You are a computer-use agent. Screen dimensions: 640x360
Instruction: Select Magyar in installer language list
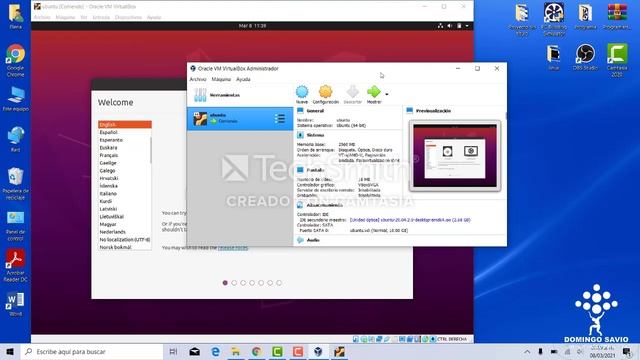pyautogui.click(x=124, y=224)
